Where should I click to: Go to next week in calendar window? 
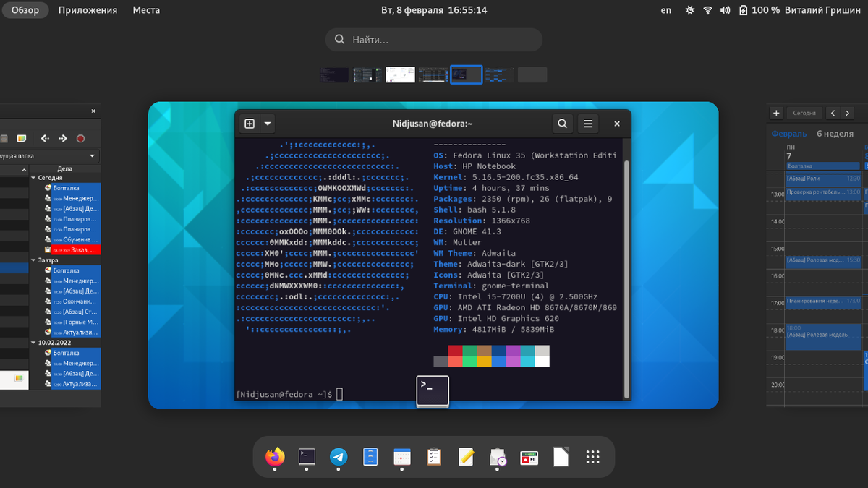click(x=847, y=113)
